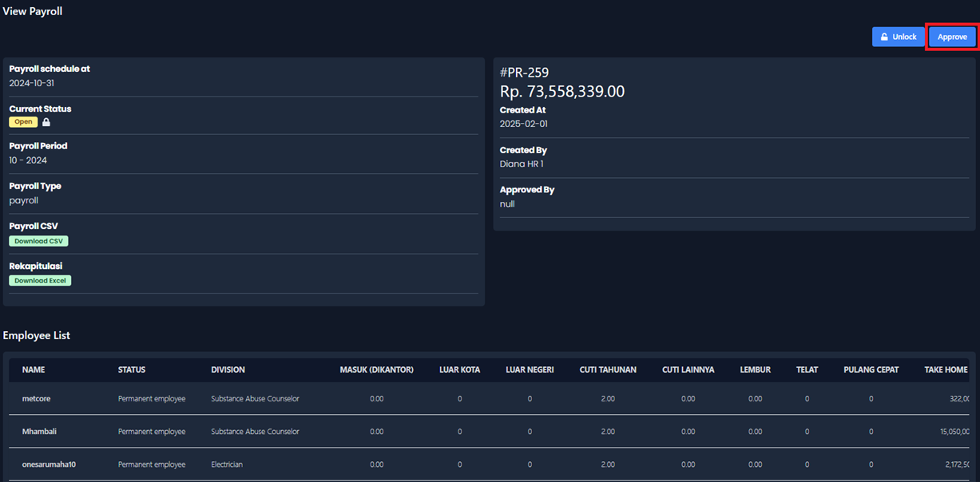Click Substance Abuse Counselor in metcore row
The image size is (980, 482).
click(255, 398)
